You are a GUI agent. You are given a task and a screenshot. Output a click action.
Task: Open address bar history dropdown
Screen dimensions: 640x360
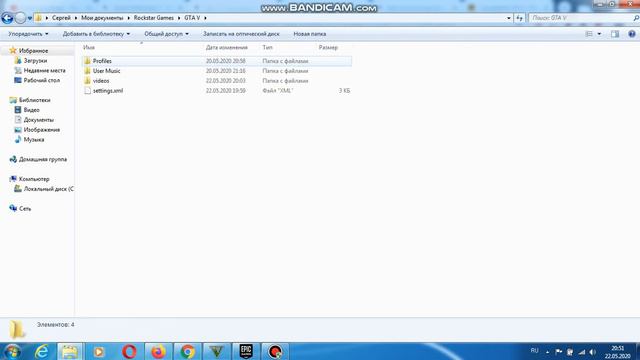509,18
